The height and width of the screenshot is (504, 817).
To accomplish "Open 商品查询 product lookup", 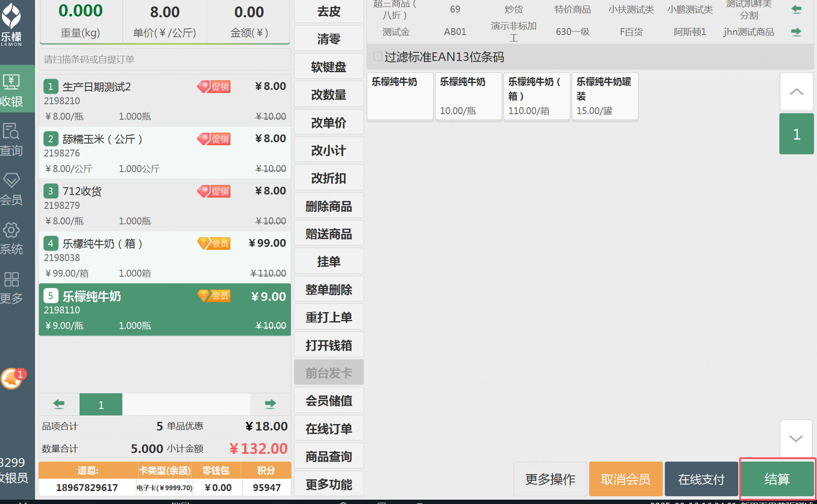I will pos(329,456).
